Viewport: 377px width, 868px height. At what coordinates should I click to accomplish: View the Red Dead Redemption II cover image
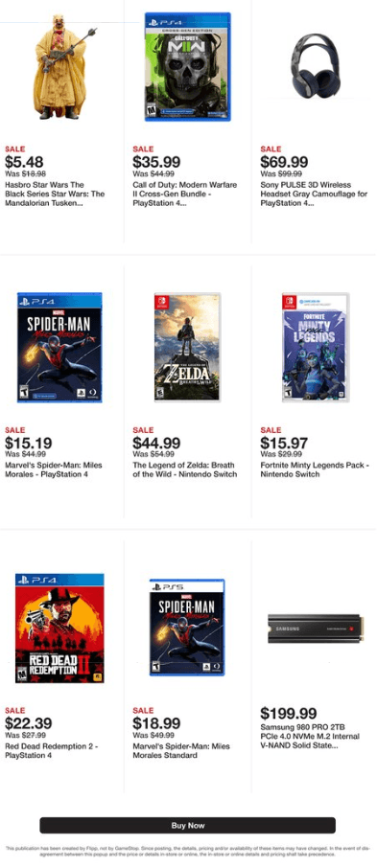tap(59, 628)
